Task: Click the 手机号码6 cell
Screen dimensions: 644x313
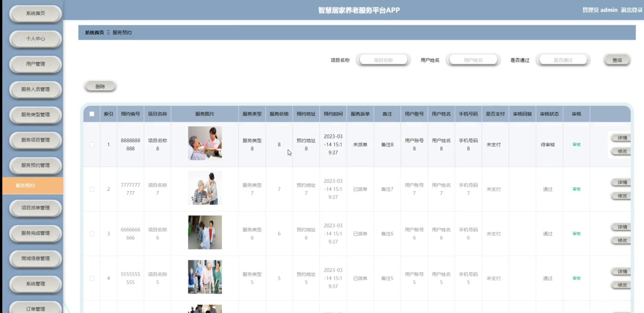Action: tap(468, 234)
